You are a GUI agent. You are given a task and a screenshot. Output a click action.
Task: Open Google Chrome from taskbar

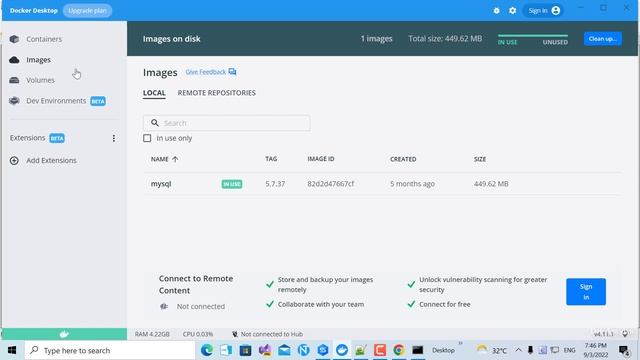coord(399,350)
